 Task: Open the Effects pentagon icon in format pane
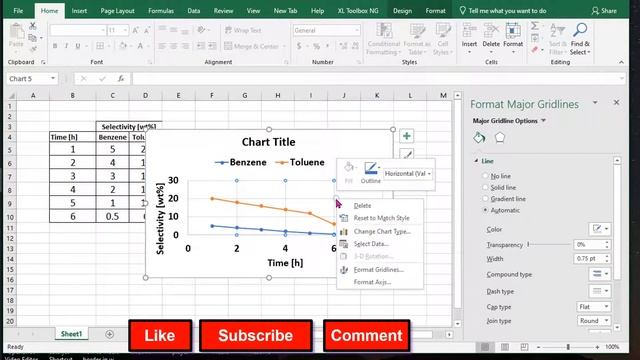(x=500, y=138)
